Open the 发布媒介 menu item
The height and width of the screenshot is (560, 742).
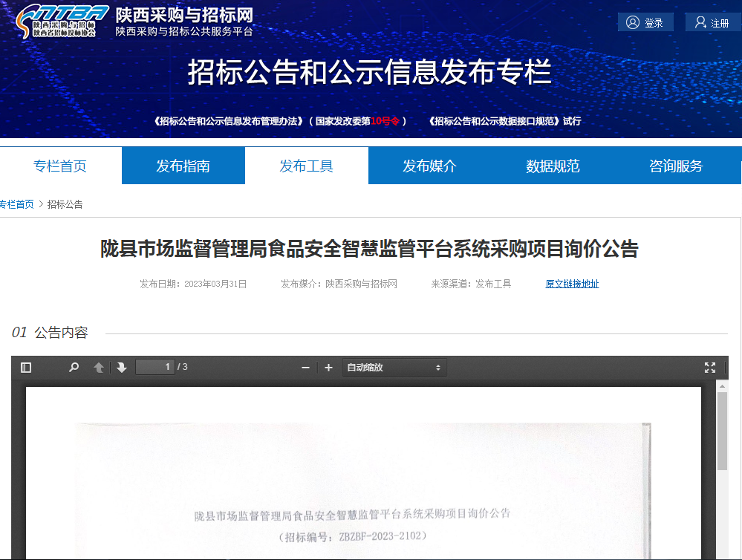tap(429, 166)
